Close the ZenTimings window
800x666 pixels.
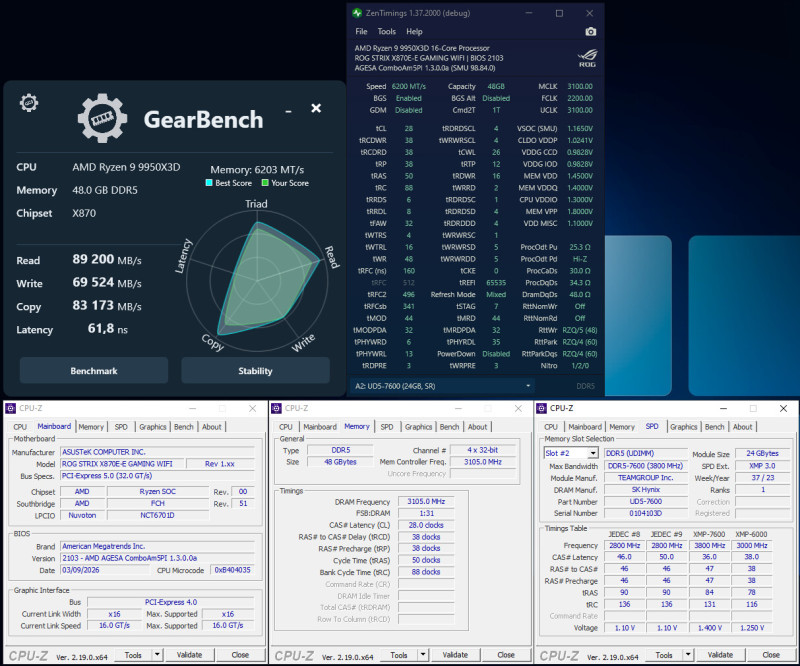tap(589, 13)
